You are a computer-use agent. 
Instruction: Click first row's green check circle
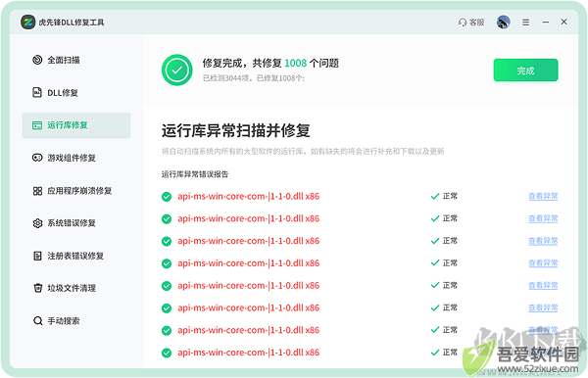tap(167, 197)
